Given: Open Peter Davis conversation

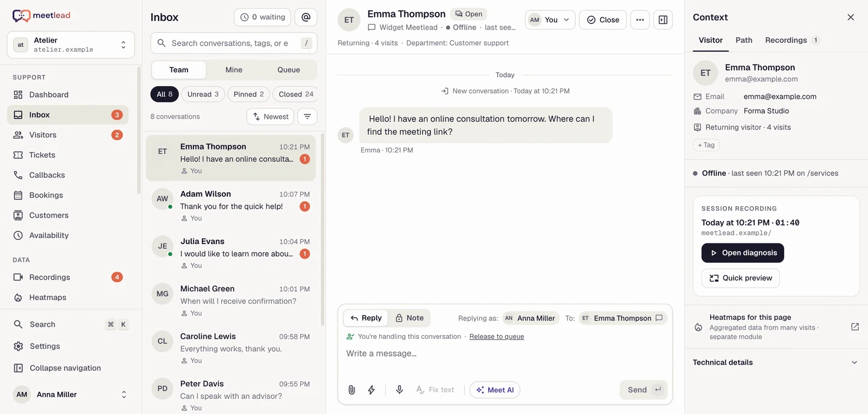Looking at the screenshot, I should 231,395.
